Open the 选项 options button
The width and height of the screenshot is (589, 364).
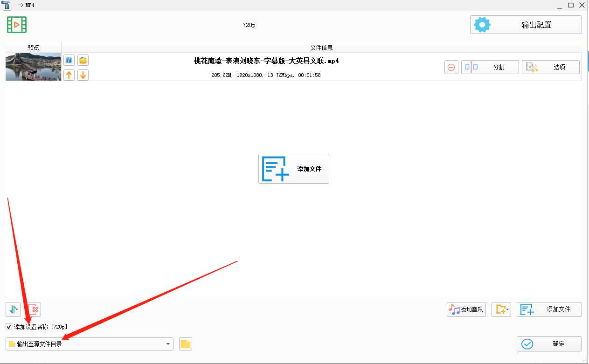pos(550,67)
